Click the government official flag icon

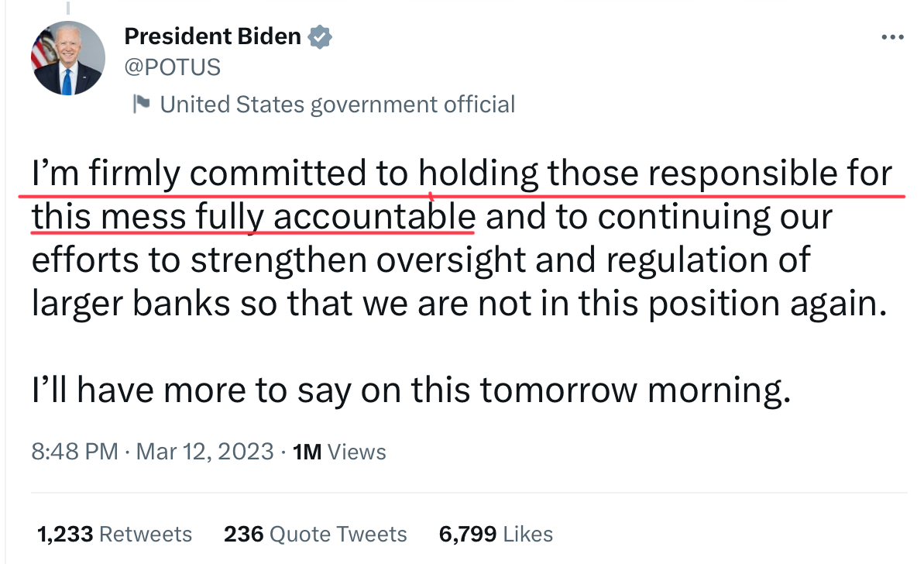click(x=141, y=104)
